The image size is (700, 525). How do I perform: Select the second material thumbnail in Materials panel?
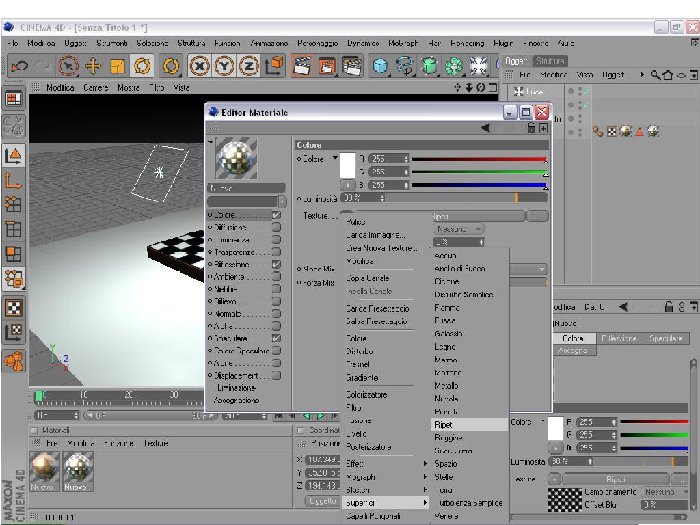click(x=79, y=471)
